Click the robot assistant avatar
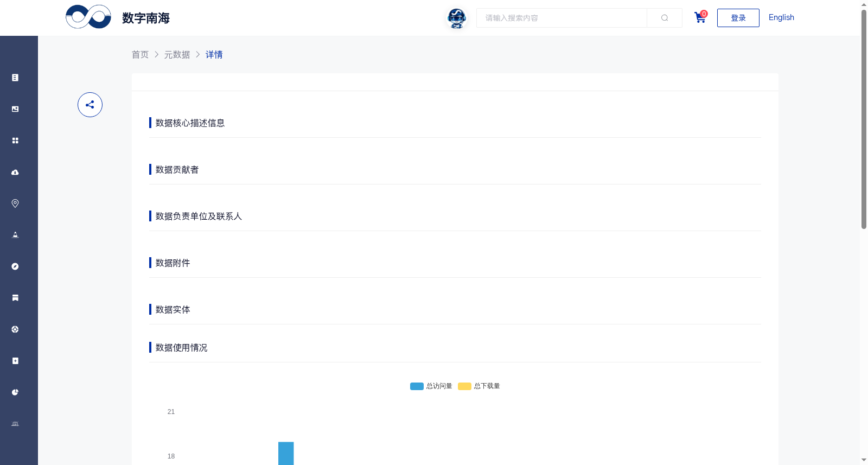868x465 pixels. 457,18
